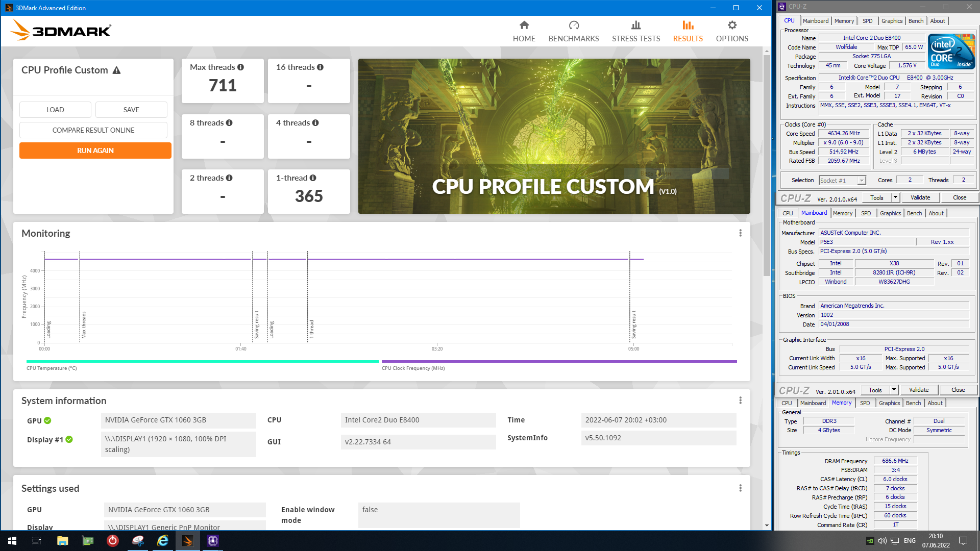Click the CPU Temperature legend bar
Image resolution: width=980 pixels, height=551 pixels.
(203, 361)
